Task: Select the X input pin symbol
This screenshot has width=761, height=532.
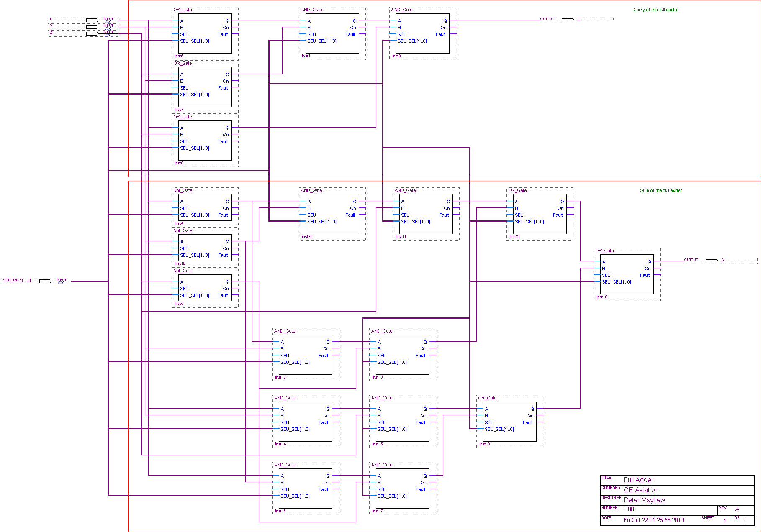Action: tap(93, 20)
